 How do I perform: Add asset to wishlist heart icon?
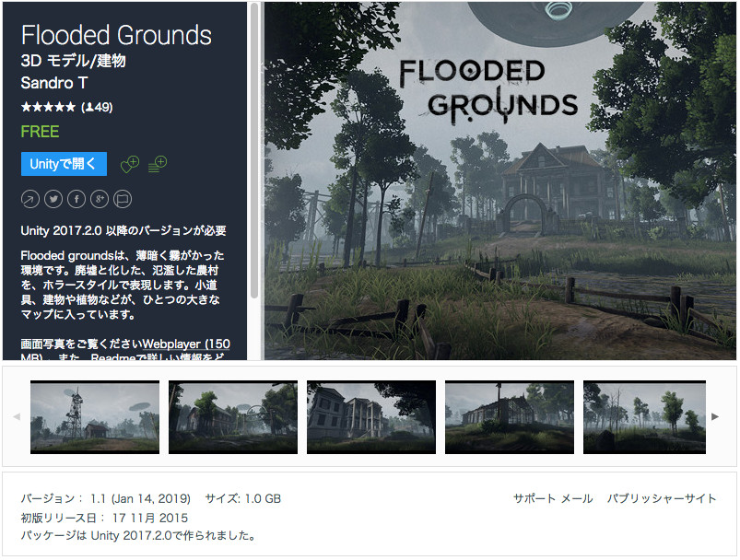tap(130, 164)
